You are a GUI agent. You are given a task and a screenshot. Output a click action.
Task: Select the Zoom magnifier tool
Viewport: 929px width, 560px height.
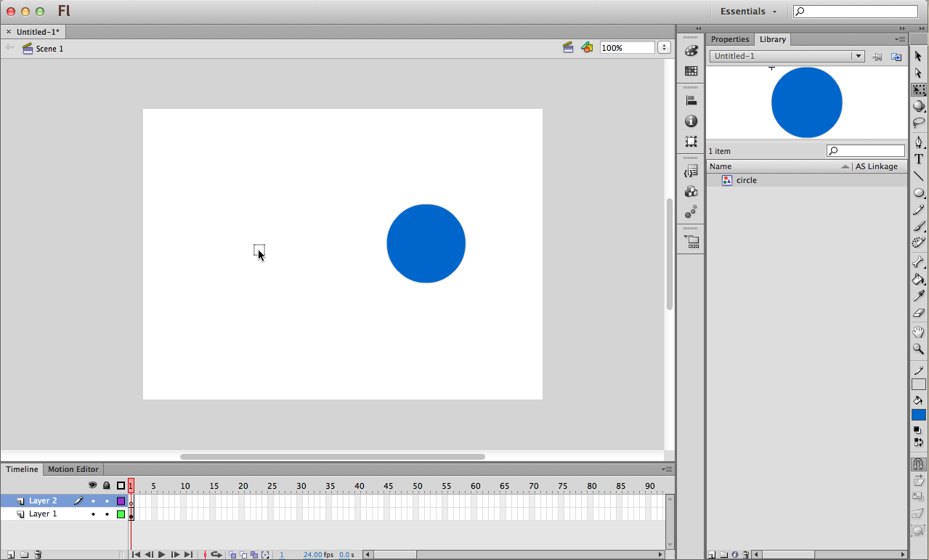[x=919, y=349]
